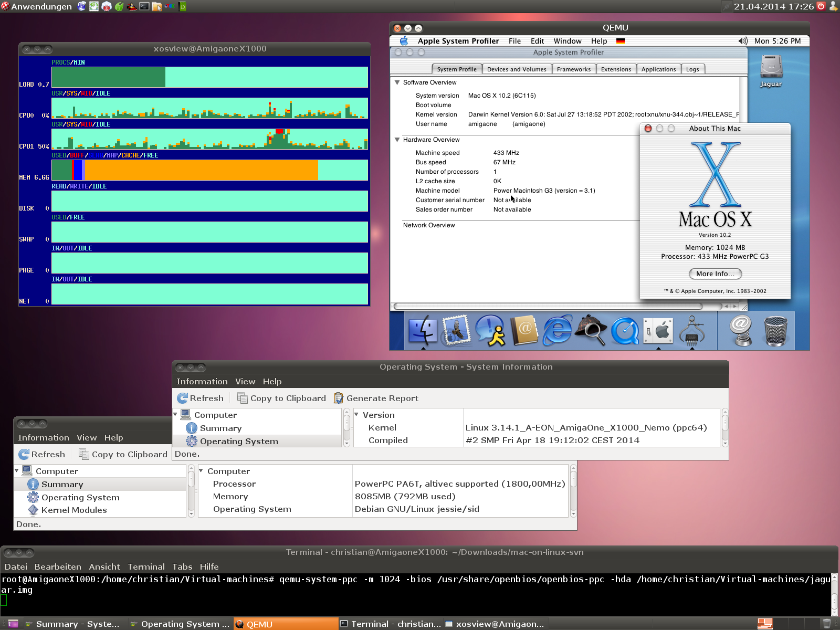Collapse the Hardware Overview disclosure triangle
The image size is (840, 630).
point(397,140)
